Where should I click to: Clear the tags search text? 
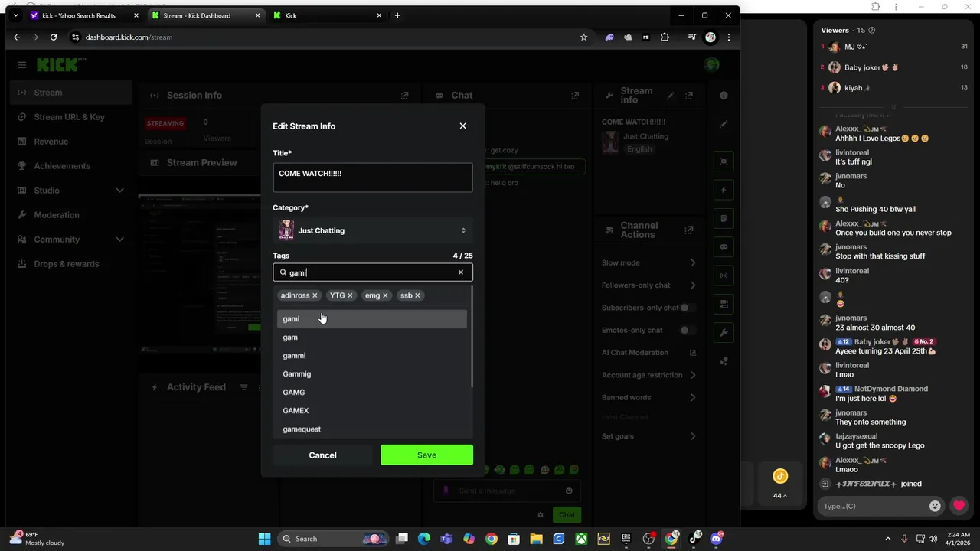point(460,272)
